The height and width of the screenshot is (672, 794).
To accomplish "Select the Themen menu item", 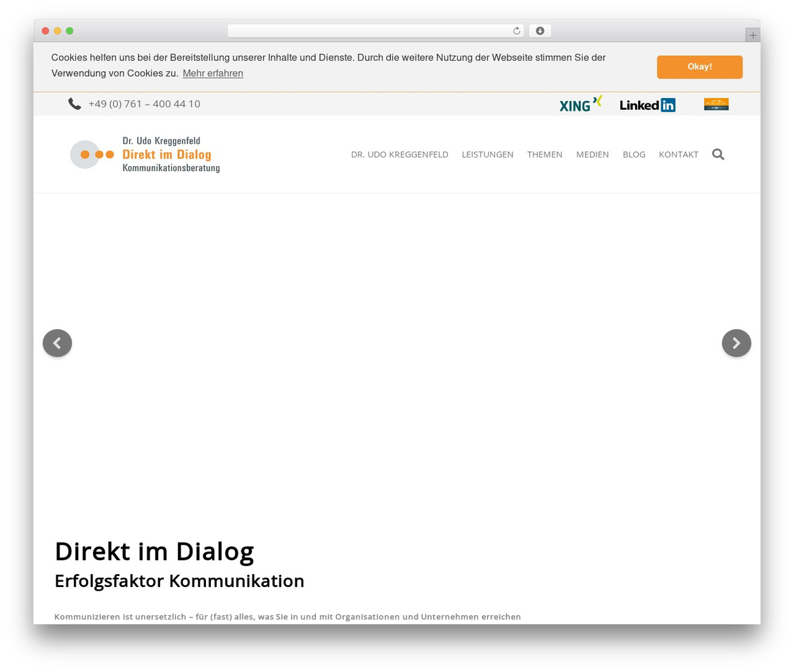I will pyautogui.click(x=545, y=154).
